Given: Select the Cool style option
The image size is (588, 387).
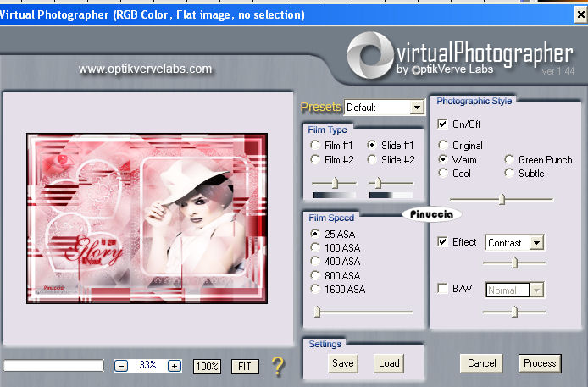Looking at the screenshot, I should [443, 173].
